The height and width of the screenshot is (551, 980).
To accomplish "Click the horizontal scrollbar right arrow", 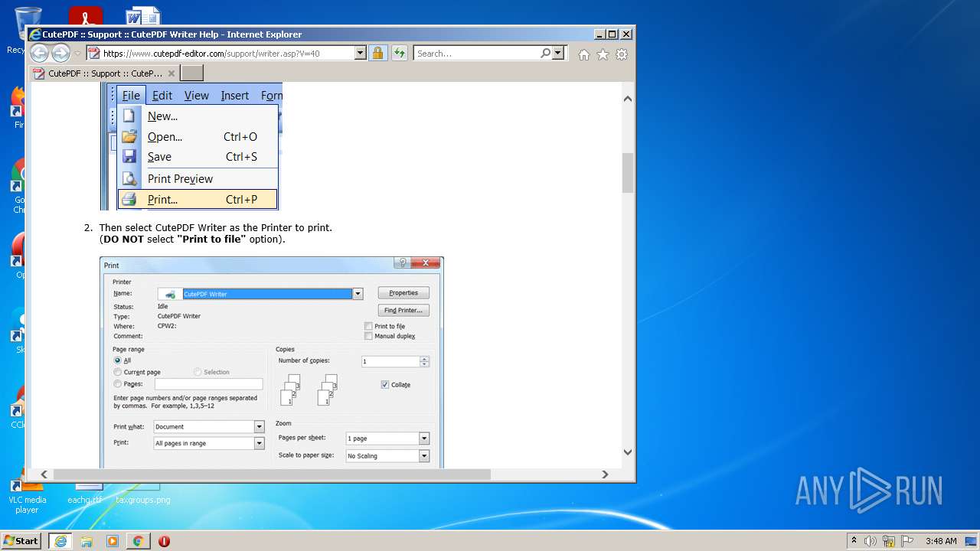I will (606, 474).
